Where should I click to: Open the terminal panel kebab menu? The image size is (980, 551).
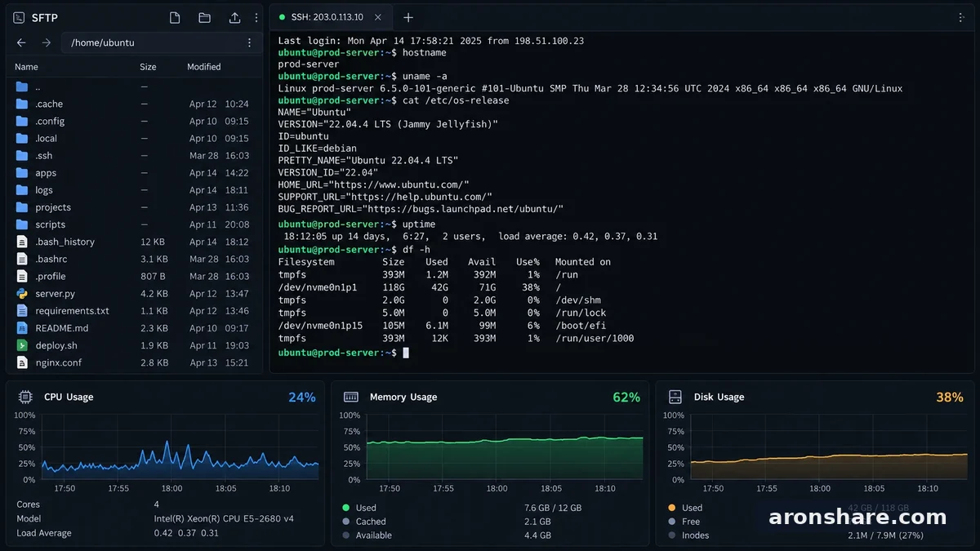[x=960, y=17]
